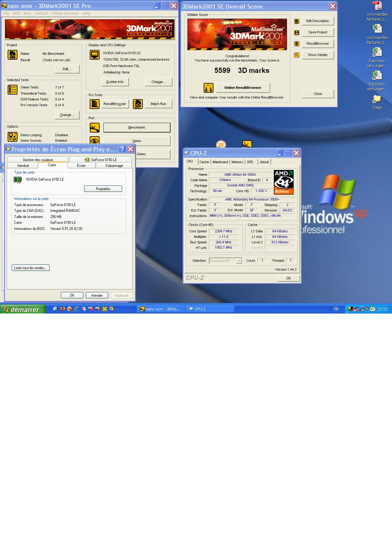This screenshot has height=533, width=392.
Task: Click the Propriétés button for NVIDIA GeForce card
Action: [x=103, y=189]
